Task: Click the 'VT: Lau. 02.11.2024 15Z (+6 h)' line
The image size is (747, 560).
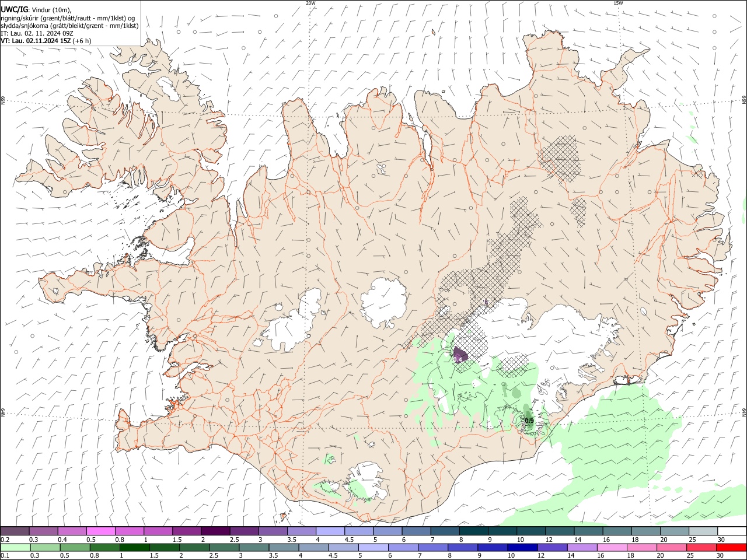Action: point(46,41)
